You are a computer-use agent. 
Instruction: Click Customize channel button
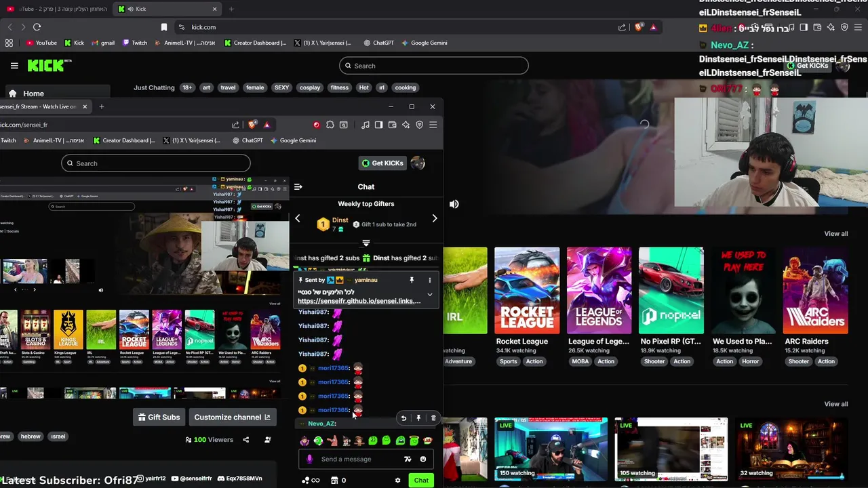(x=233, y=417)
